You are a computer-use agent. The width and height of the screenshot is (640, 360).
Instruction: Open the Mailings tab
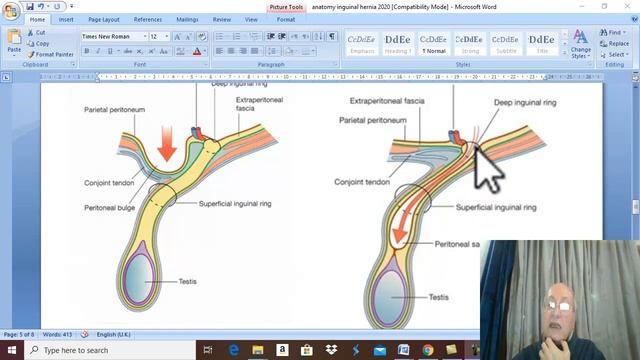click(x=187, y=20)
